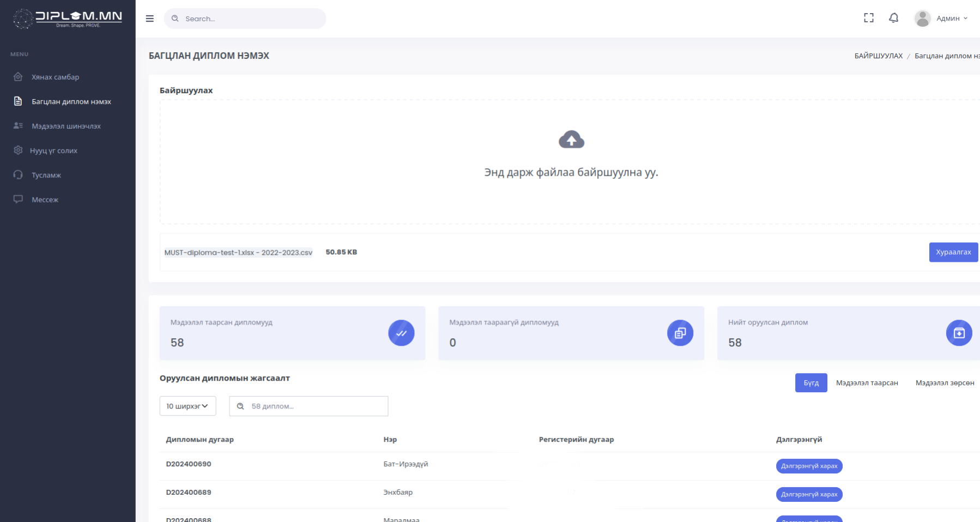The image size is (980, 522).
Task: Click diploma number D202400690
Action: tap(189, 464)
